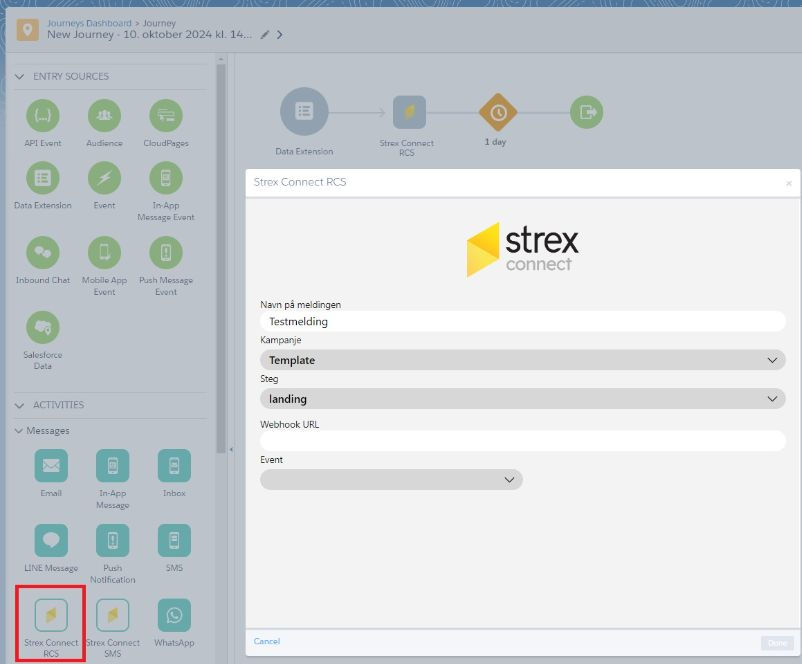
Task: Select the Audience entry source icon
Action: [104, 116]
